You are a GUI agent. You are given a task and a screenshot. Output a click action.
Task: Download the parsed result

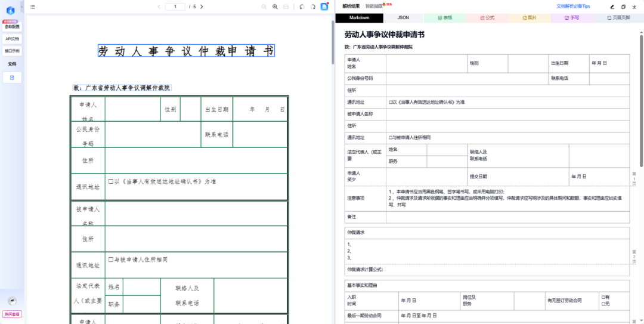click(634, 7)
